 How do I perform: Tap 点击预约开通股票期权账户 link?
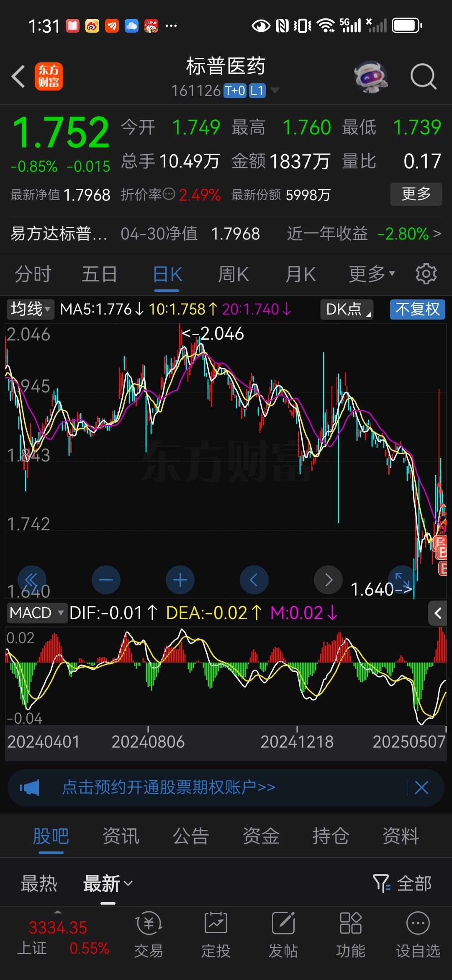coord(169,788)
